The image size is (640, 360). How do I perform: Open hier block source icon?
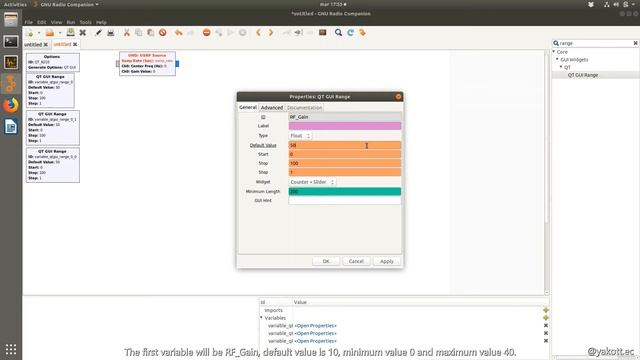[362, 33]
